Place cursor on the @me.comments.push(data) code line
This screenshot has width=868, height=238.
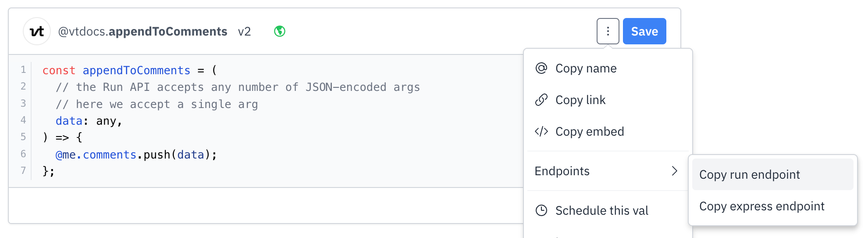[x=136, y=155]
